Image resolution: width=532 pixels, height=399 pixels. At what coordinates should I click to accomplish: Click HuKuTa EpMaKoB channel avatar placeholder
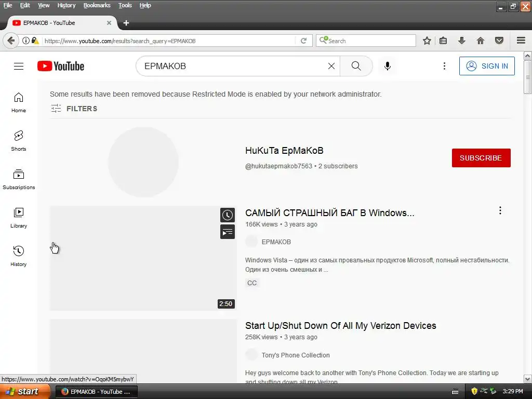143,162
